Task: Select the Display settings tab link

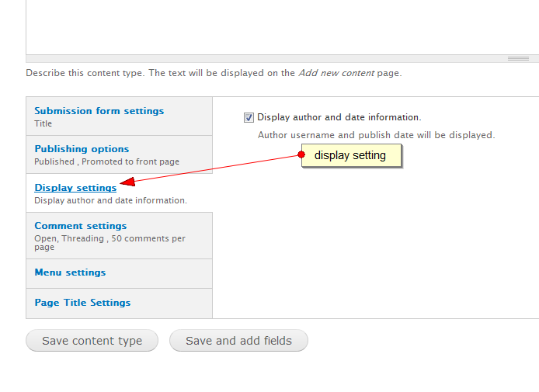Action: pos(75,188)
